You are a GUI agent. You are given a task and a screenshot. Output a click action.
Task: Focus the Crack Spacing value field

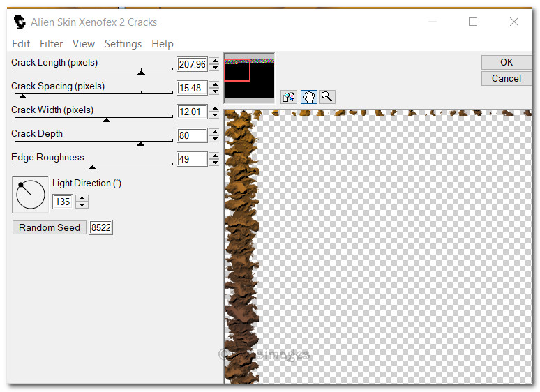(192, 88)
